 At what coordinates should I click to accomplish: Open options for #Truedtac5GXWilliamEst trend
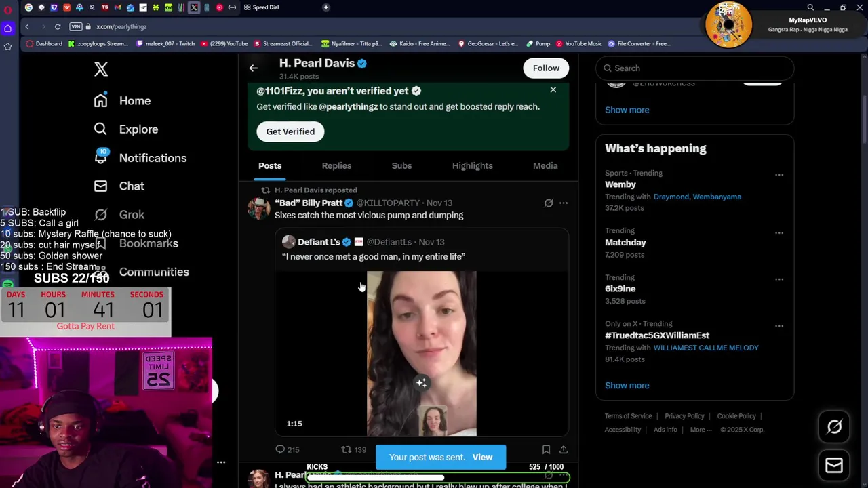[x=779, y=326]
